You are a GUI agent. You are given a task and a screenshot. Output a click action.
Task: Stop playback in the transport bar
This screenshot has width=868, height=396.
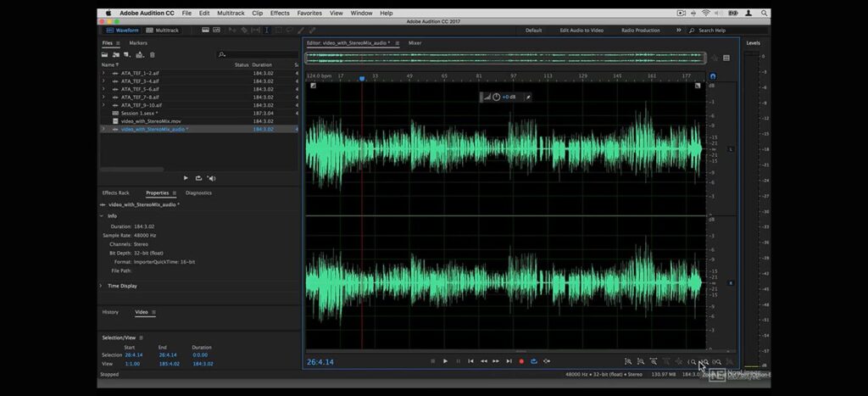tap(433, 361)
